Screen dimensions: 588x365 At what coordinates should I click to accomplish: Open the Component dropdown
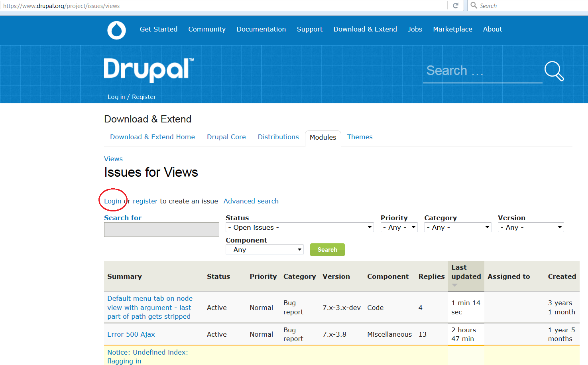pyautogui.click(x=265, y=250)
